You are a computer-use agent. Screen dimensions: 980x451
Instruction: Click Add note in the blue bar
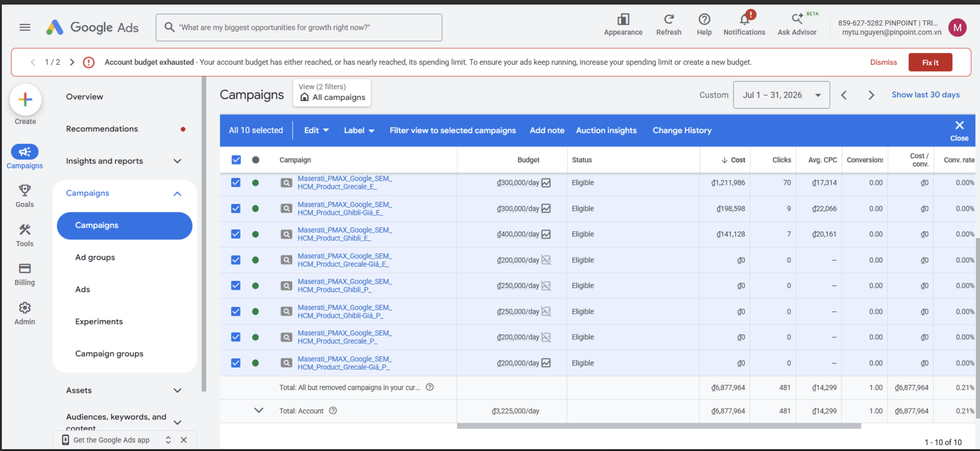tap(547, 130)
